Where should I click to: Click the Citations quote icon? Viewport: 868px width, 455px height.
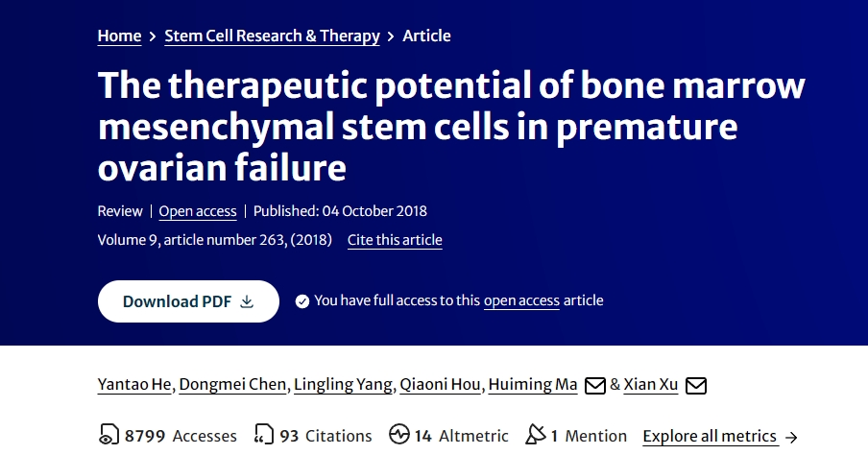pyautogui.click(x=264, y=436)
